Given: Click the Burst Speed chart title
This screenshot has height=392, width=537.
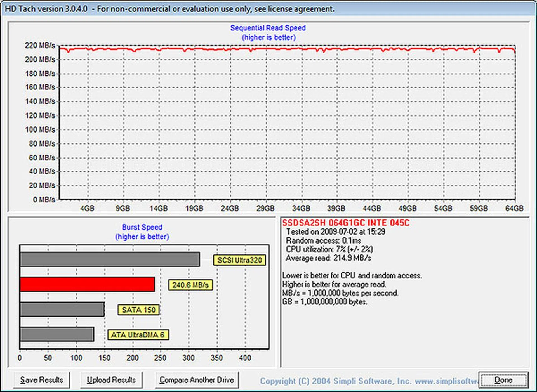Looking at the screenshot, I should tap(142, 227).
